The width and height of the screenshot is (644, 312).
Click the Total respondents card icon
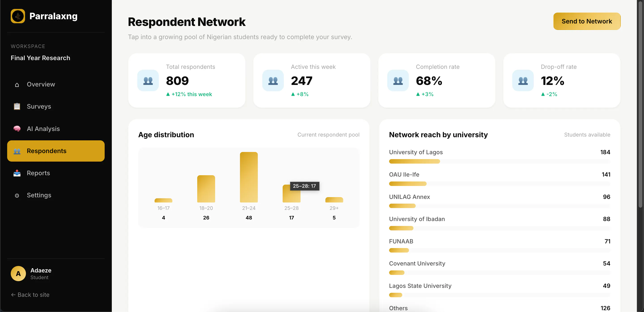pos(148,80)
